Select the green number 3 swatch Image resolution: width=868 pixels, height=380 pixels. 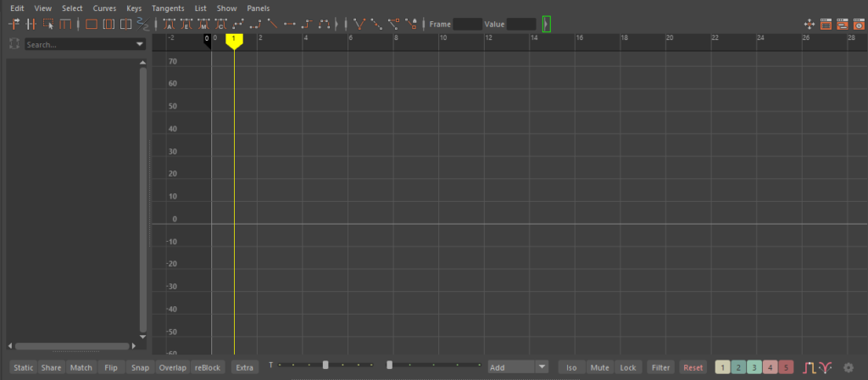click(754, 367)
